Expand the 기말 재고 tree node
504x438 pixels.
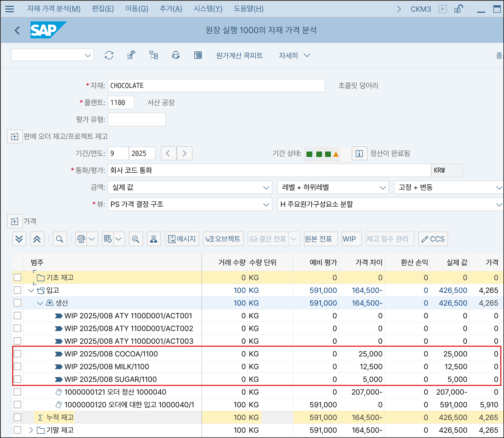pos(31,430)
